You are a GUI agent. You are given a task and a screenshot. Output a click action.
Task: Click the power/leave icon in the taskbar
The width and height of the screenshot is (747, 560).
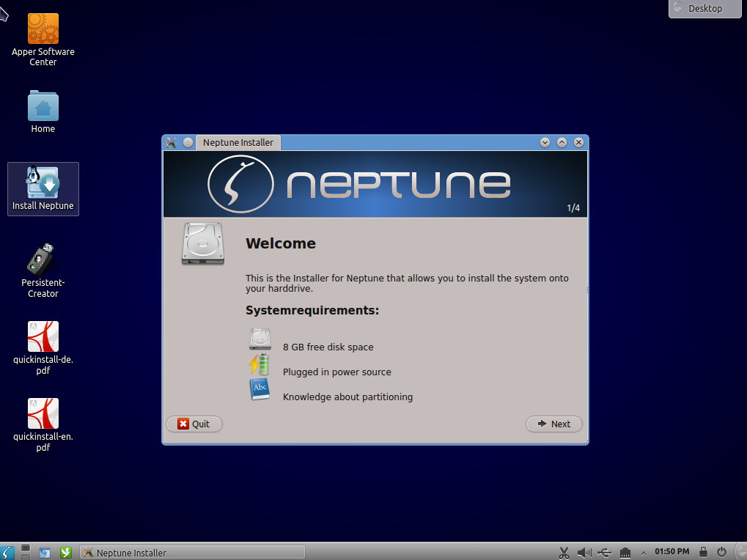(x=721, y=552)
